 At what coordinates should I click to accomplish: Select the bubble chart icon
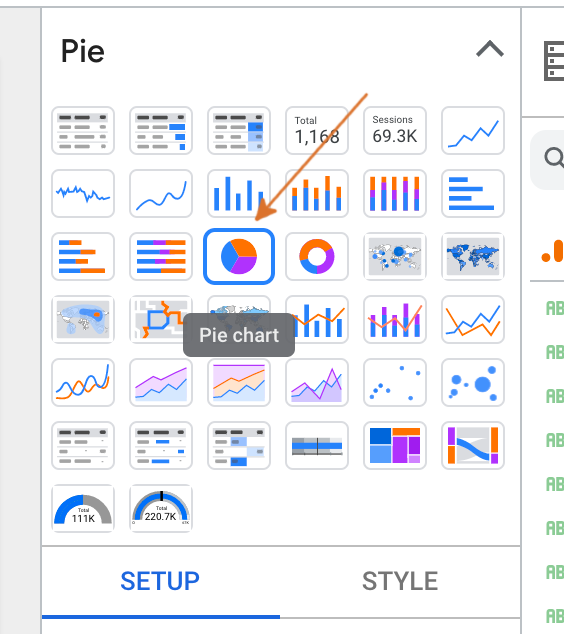(x=473, y=383)
